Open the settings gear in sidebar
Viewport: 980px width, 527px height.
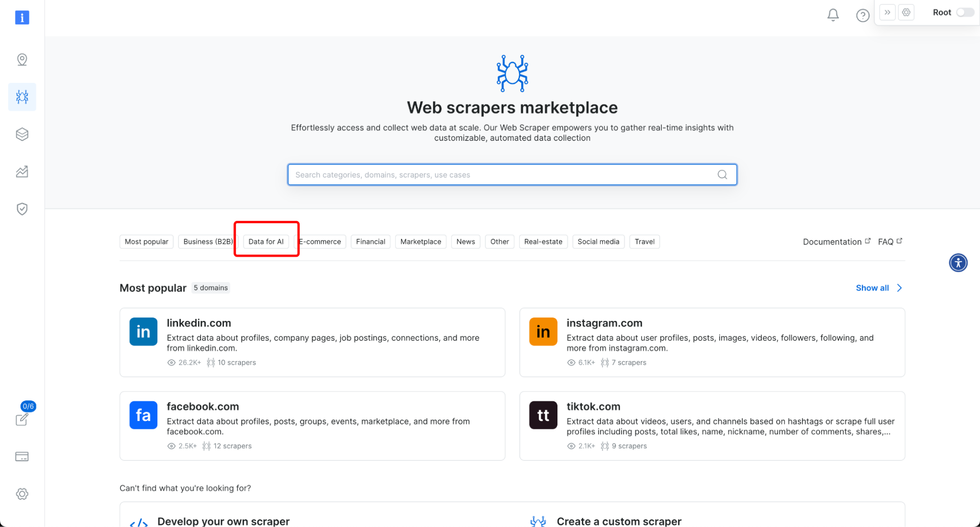pos(22,494)
